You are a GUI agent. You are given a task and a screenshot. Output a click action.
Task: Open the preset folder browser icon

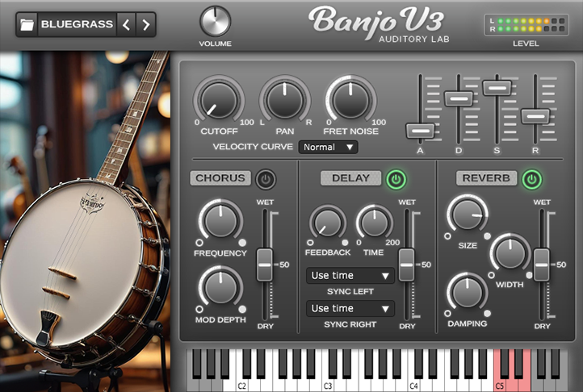(27, 24)
